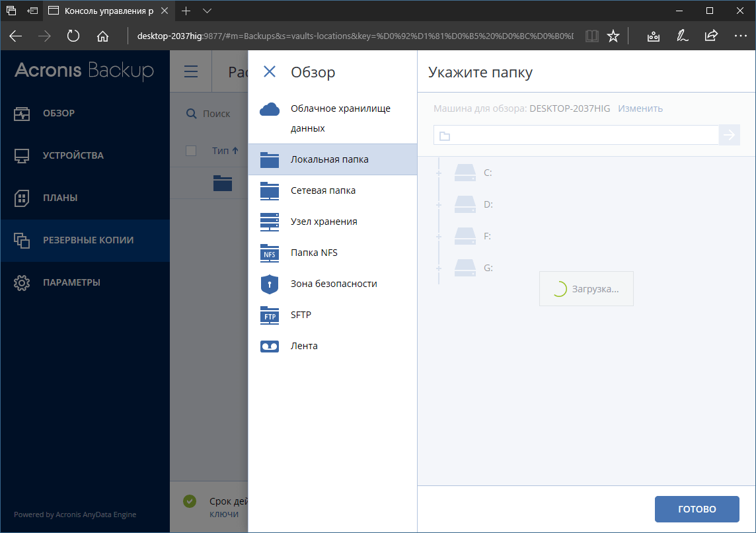Open a new browser tab
Image resolution: width=756 pixels, height=533 pixels.
pyautogui.click(x=186, y=11)
